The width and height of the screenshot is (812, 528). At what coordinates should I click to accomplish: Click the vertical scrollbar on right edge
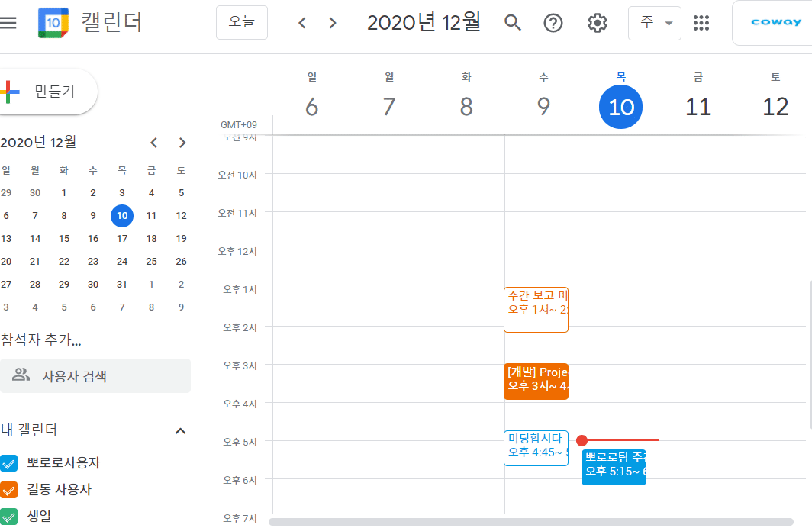click(810, 355)
